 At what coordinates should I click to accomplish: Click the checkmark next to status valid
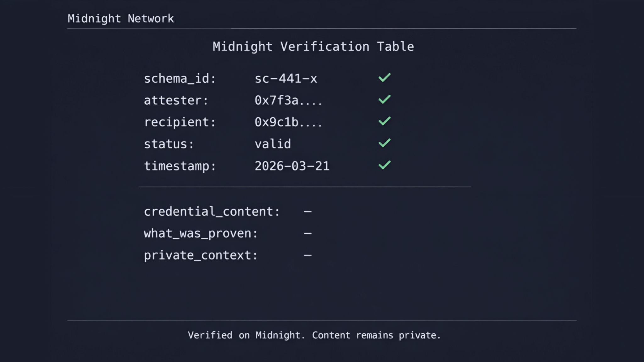384,143
